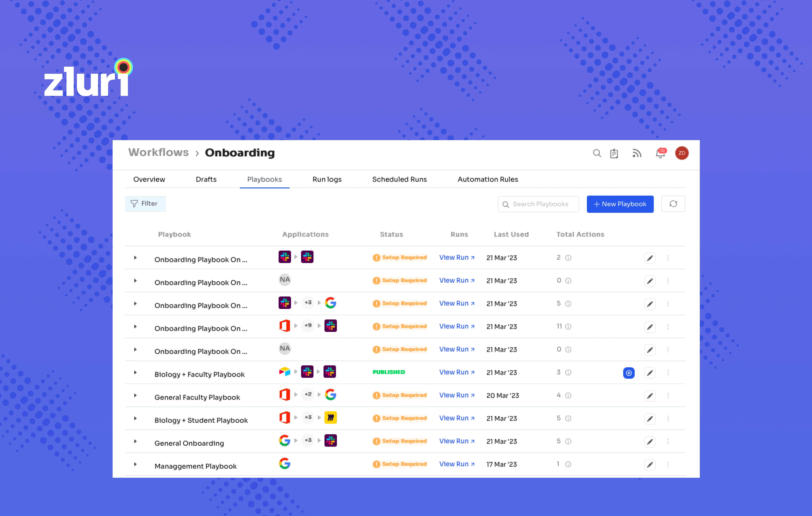The height and width of the screenshot is (516, 812).
Task: Click info icon beside 1 total actions
Action: coord(568,464)
